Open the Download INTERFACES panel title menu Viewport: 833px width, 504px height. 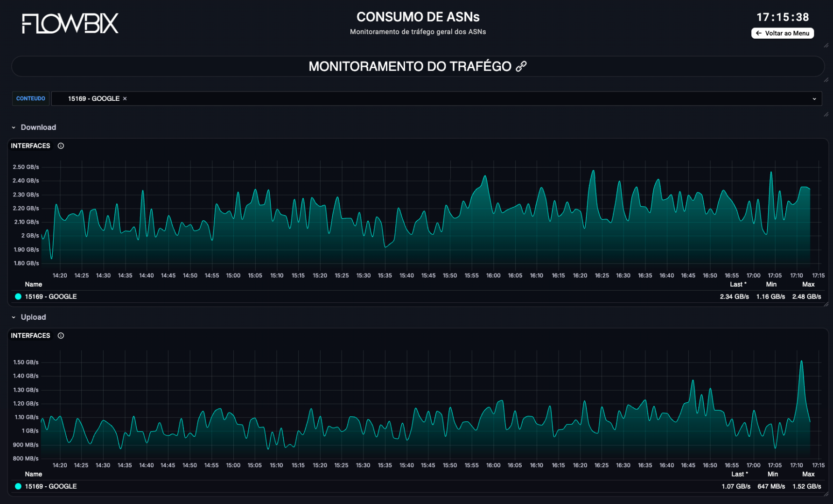[30, 146]
